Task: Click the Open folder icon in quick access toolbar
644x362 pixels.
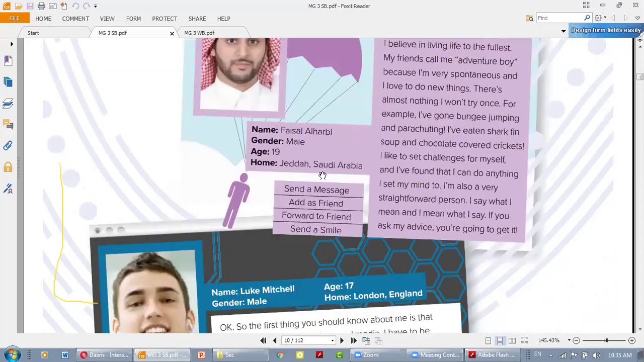Action: (19, 6)
